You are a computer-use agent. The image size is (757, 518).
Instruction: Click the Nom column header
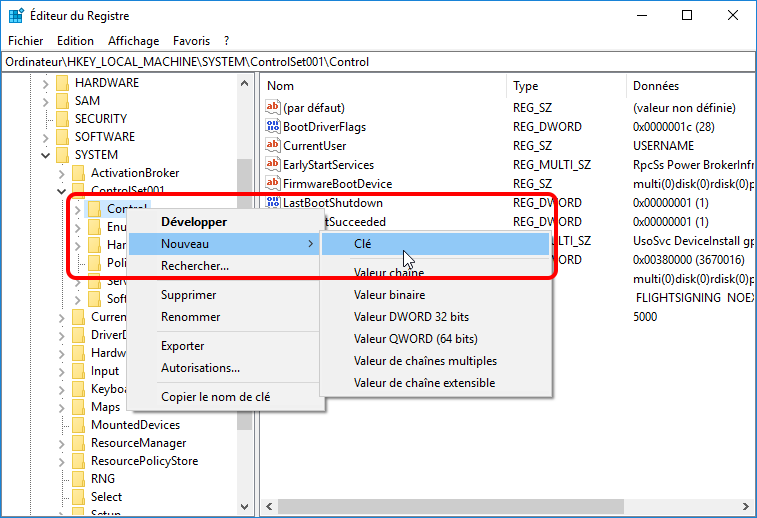(x=384, y=86)
